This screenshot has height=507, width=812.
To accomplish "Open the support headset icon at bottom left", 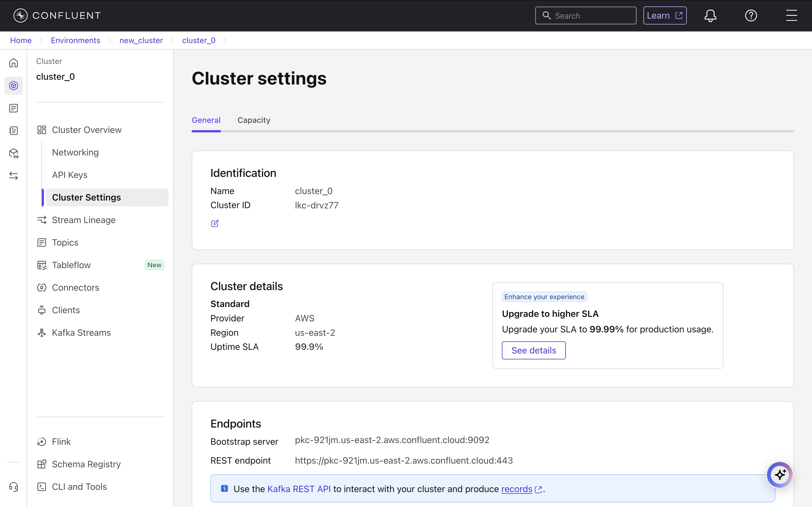I will point(14,487).
